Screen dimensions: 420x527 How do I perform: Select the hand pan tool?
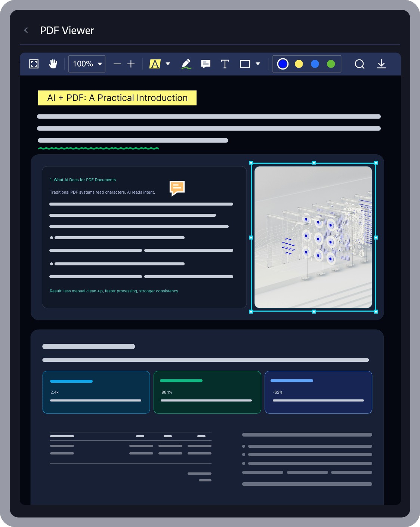(x=53, y=64)
